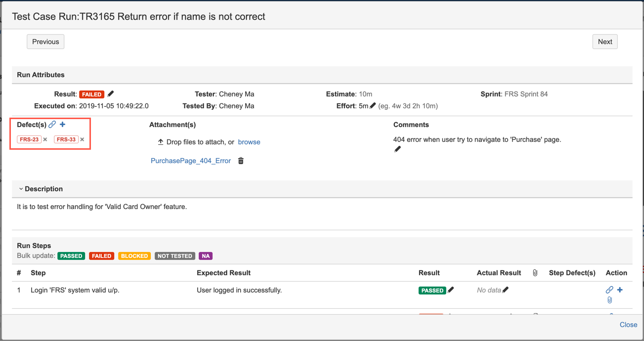Bulk update all steps to FAILED
Screen dimensions: 644x341
(x=101, y=256)
